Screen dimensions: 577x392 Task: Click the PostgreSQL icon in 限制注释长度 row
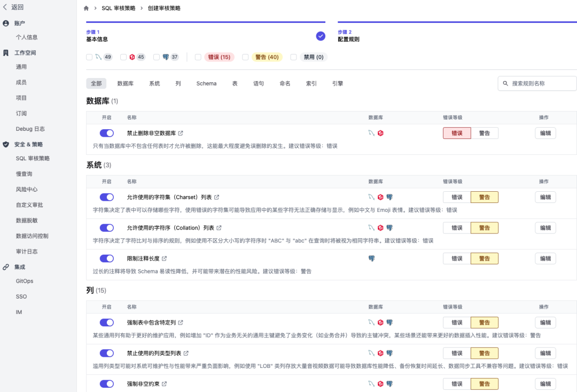(x=372, y=258)
